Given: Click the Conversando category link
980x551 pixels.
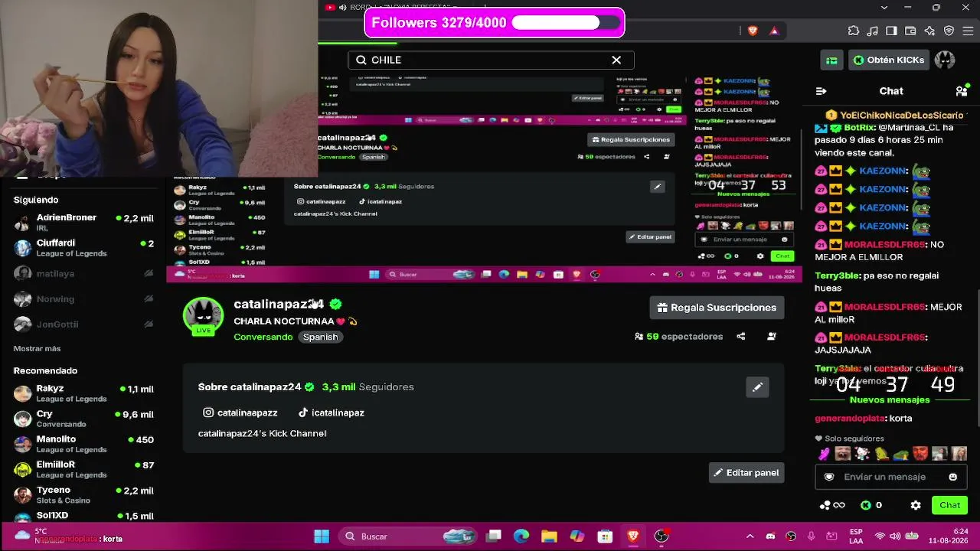Looking at the screenshot, I should tap(263, 337).
